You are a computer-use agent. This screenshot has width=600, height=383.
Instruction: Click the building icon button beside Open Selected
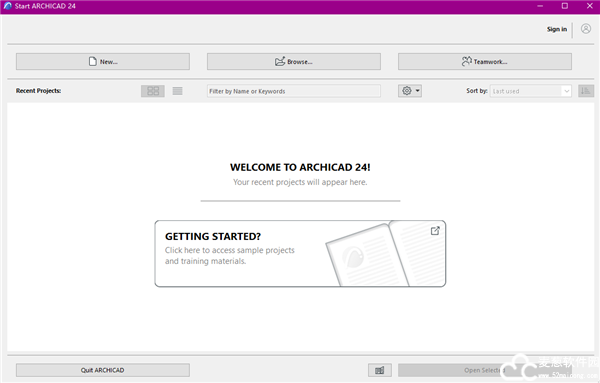(380, 370)
